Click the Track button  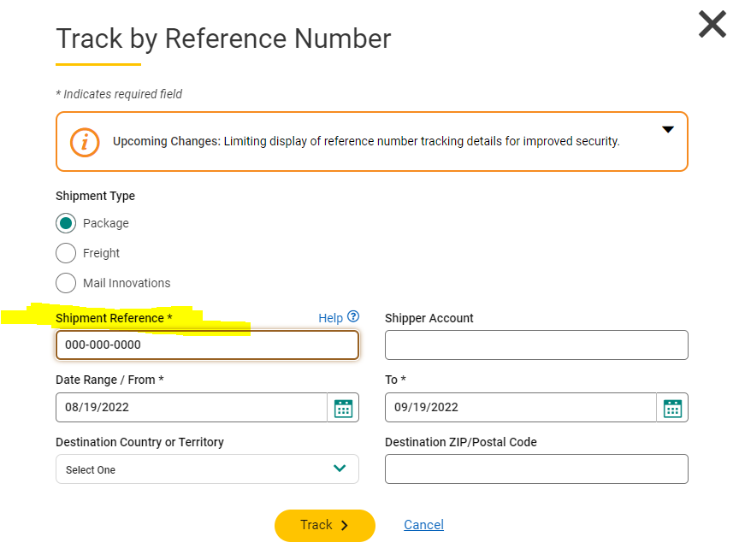pyautogui.click(x=324, y=525)
